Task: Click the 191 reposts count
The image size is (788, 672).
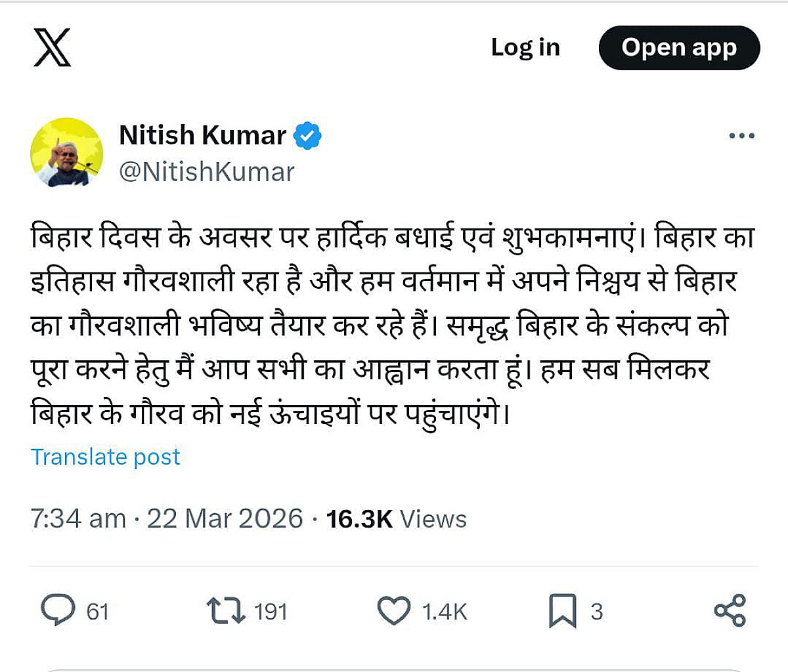Action: click(x=271, y=612)
